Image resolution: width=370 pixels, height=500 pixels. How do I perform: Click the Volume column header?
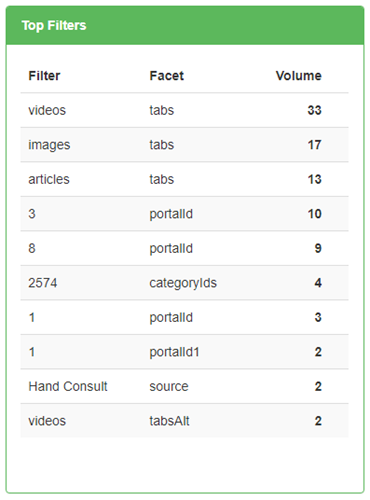pyautogui.click(x=298, y=76)
